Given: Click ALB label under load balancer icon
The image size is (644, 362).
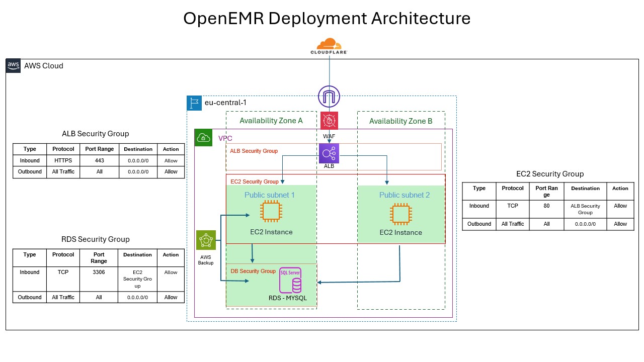Looking at the screenshot, I should pyautogui.click(x=329, y=166).
